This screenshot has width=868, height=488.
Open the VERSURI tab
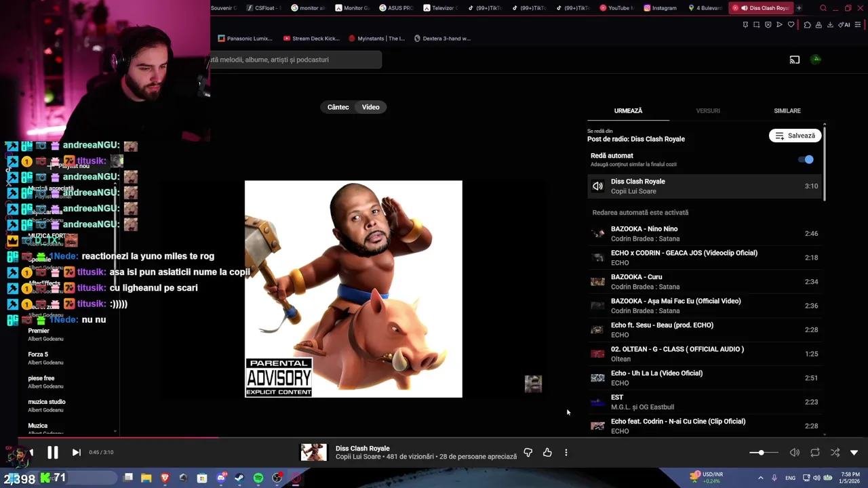(708, 110)
